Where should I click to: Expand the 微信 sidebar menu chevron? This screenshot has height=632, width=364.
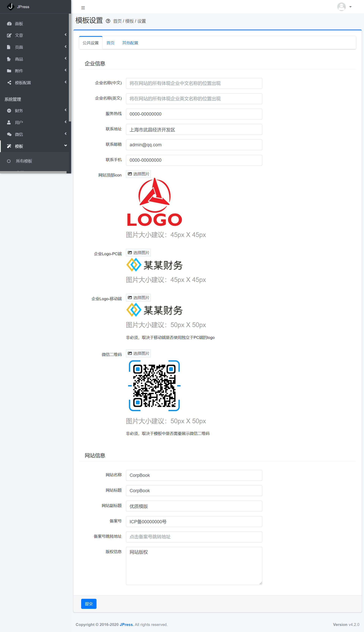click(65, 134)
